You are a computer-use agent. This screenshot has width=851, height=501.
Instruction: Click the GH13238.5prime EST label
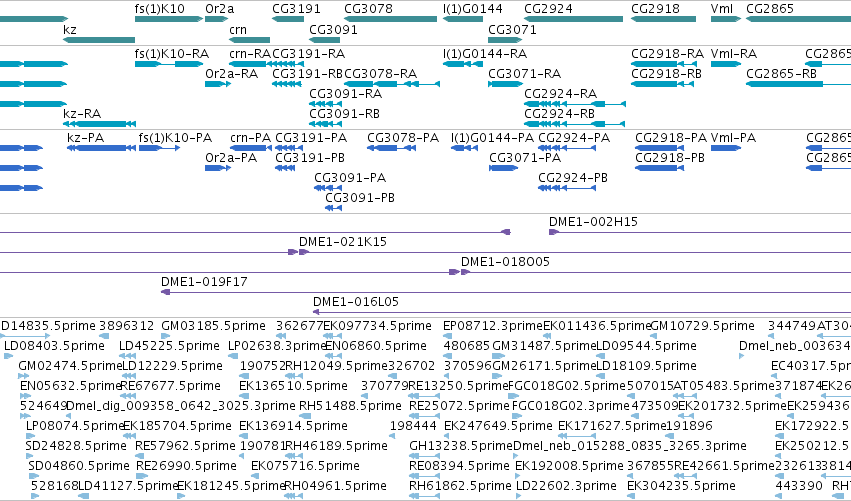461,446
